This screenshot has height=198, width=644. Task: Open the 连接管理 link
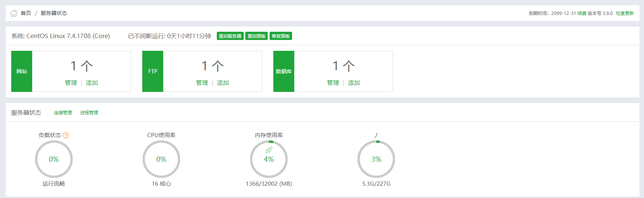coord(63,113)
